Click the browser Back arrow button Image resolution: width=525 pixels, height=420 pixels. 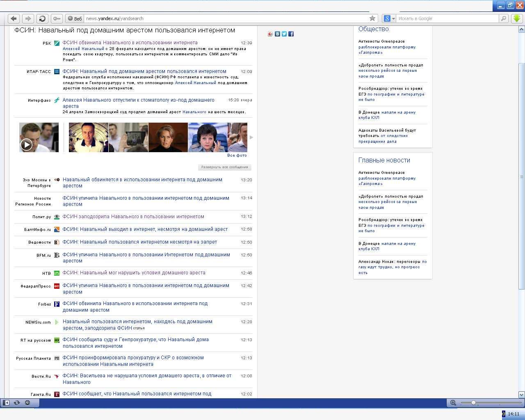point(14,18)
